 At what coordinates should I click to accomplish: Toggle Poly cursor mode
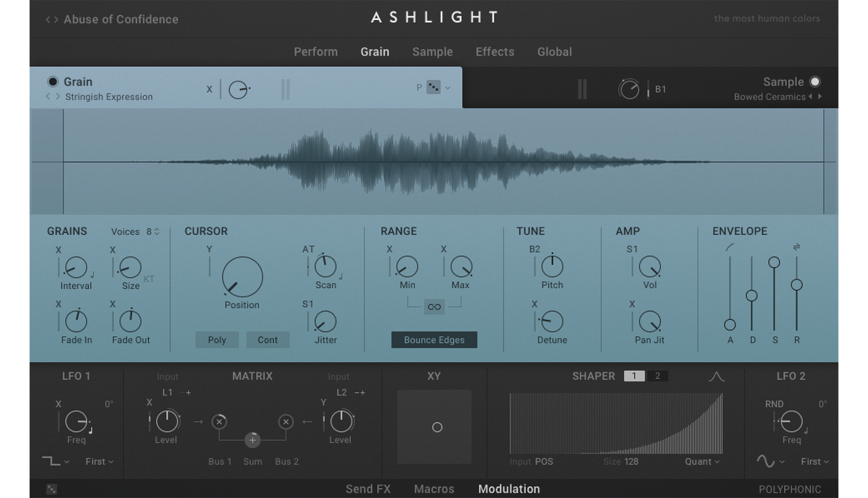pyautogui.click(x=217, y=339)
